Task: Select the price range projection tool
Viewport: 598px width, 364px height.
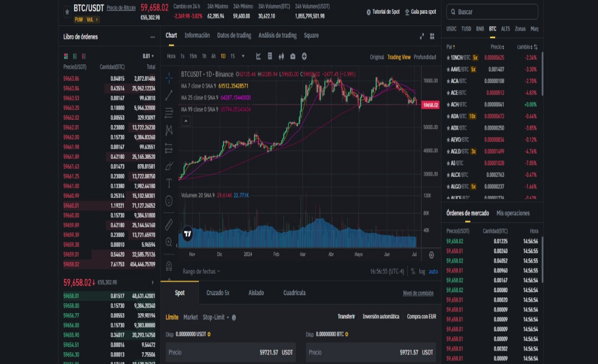Action: pyautogui.click(x=169, y=148)
